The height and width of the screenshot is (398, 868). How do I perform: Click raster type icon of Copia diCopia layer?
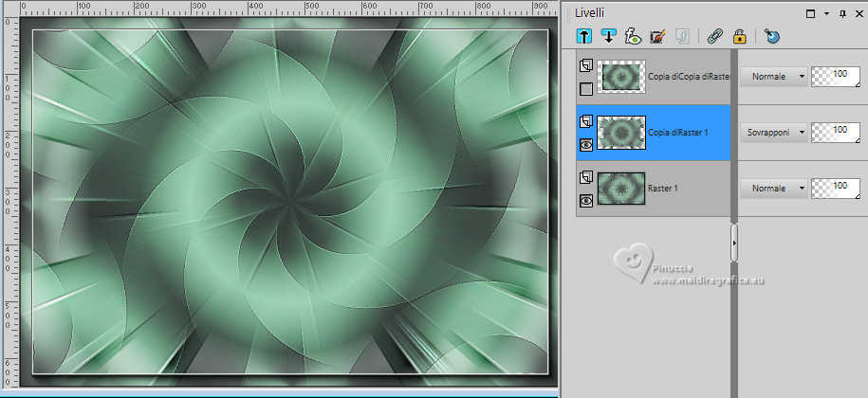[x=586, y=65]
